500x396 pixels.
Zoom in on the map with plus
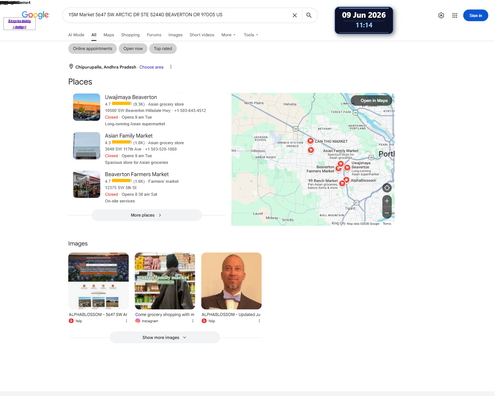coord(387,201)
